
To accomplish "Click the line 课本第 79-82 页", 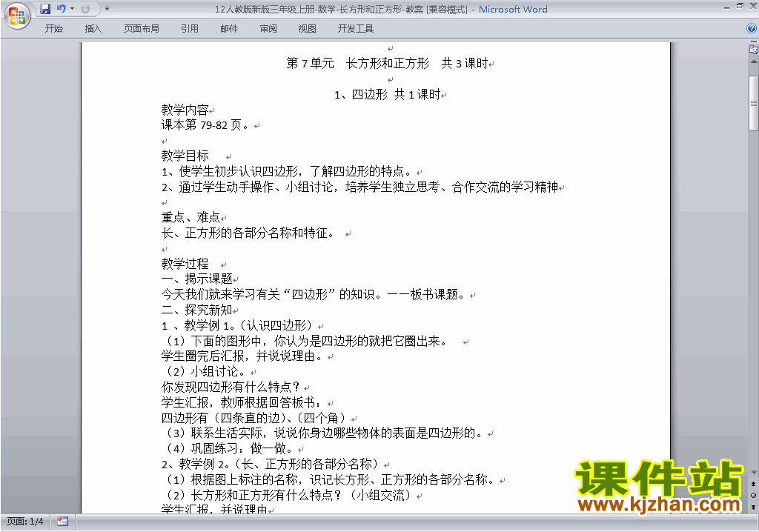I will click(205, 125).
